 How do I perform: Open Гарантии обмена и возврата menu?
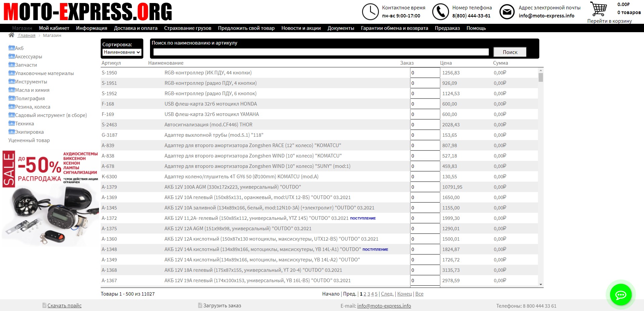(394, 28)
